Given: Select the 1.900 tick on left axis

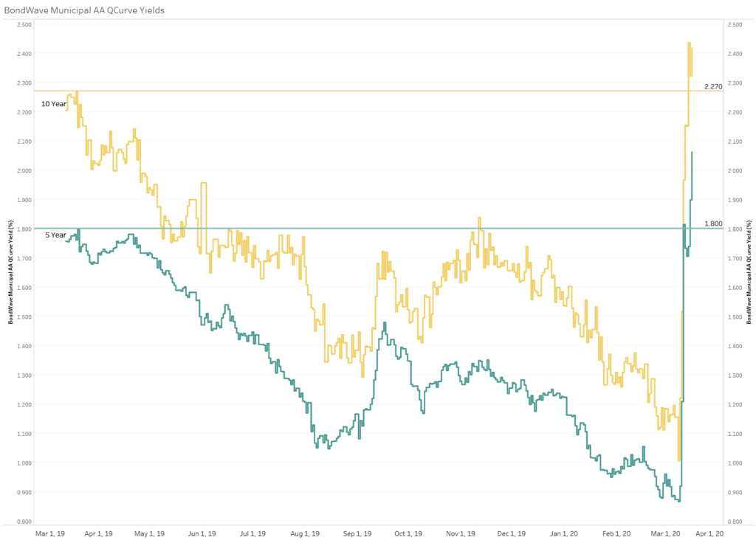Looking at the screenshot, I should tap(24, 200).
